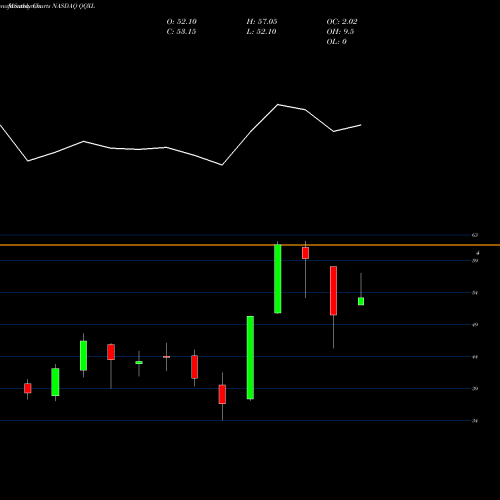
Task: Click the OH: 9.5 value
Action: click(x=340, y=31)
